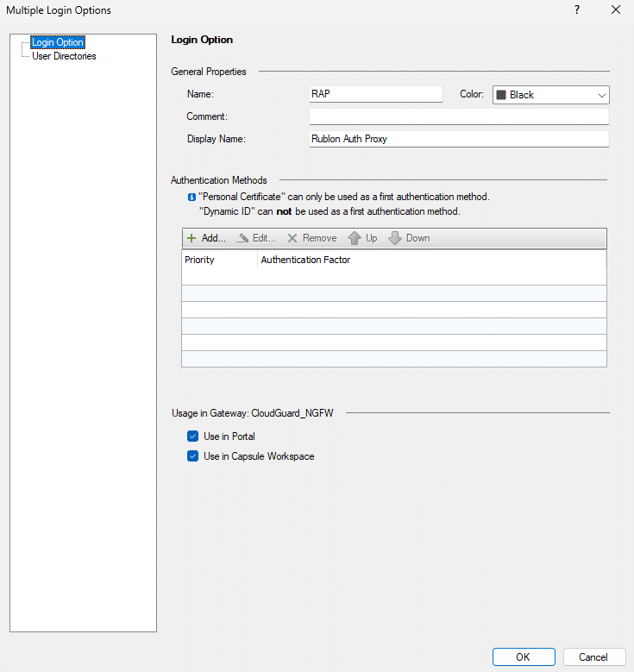
Task: Click the black color swatch
Action: (x=501, y=95)
